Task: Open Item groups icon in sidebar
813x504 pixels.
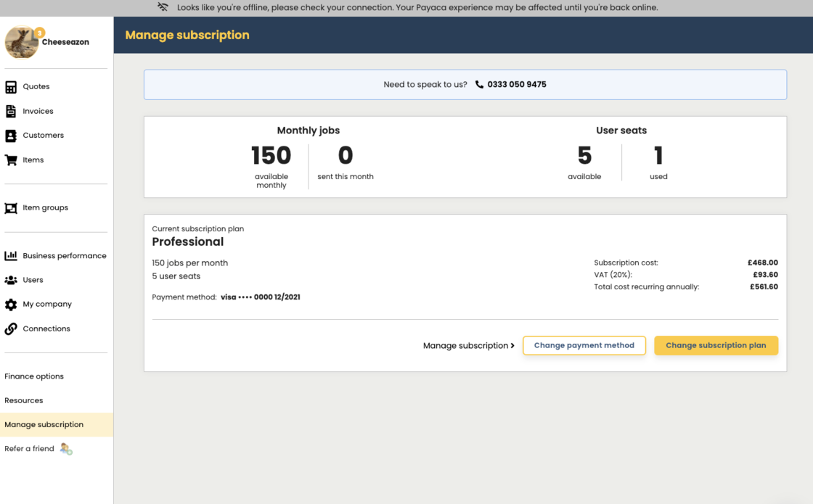Action: click(x=11, y=208)
